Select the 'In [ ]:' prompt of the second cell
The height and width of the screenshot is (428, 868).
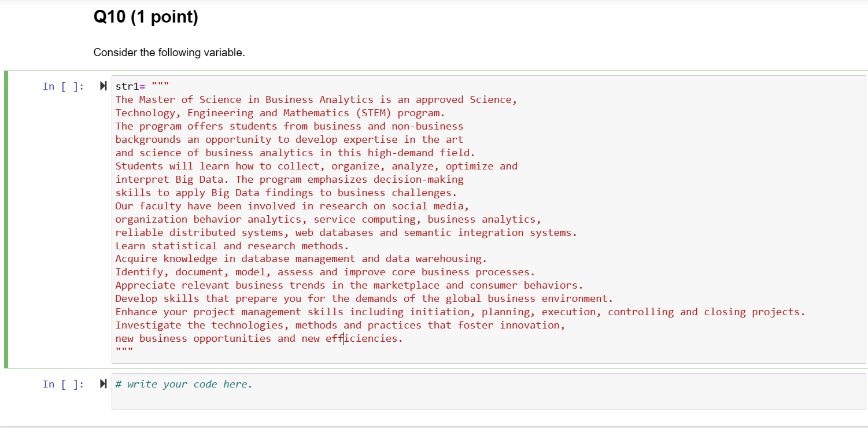pyautogui.click(x=64, y=383)
